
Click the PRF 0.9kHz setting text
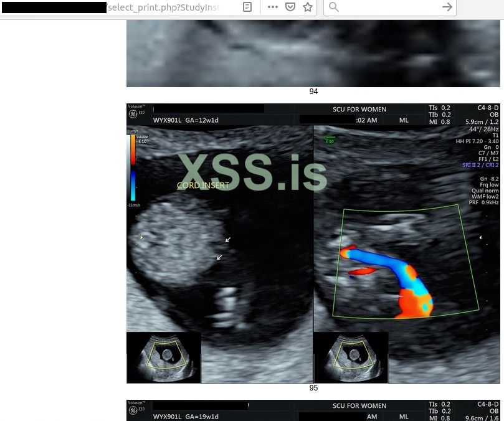(483, 202)
